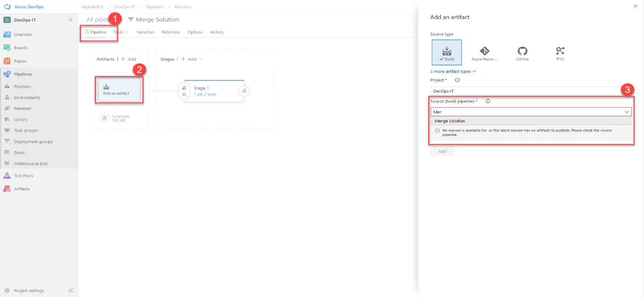Switch to the History tab
Screen dimensions: 644x297
pyautogui.click(x=217, y=32)
